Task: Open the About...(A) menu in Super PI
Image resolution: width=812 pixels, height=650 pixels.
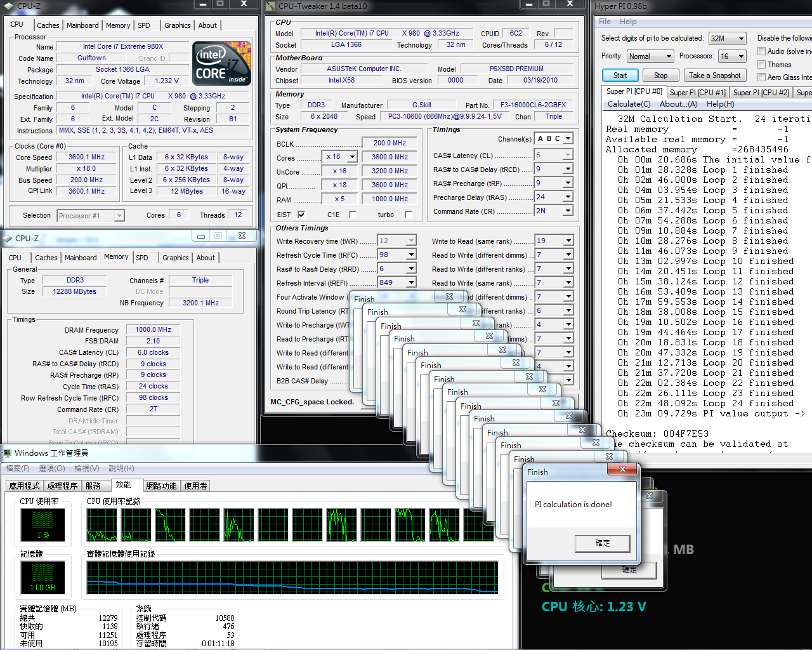Action: [x=678, y=104]
